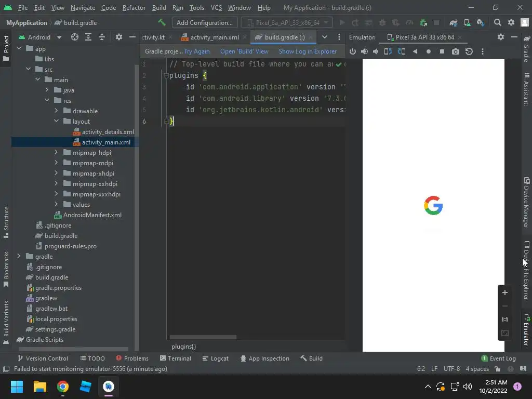Toggle the Build Variants tool window

click(6, 322)
